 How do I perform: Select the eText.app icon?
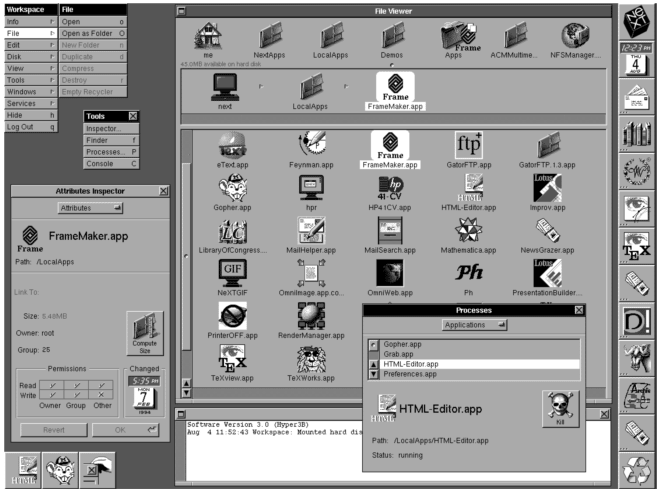[231, 146]
